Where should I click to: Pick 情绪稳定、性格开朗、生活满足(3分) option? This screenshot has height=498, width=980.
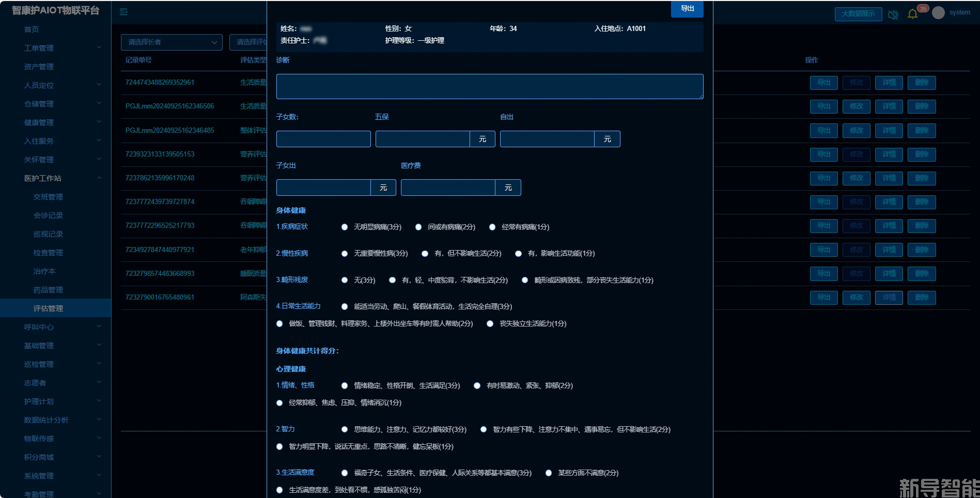pyautogui.click(x=345, y=386)
